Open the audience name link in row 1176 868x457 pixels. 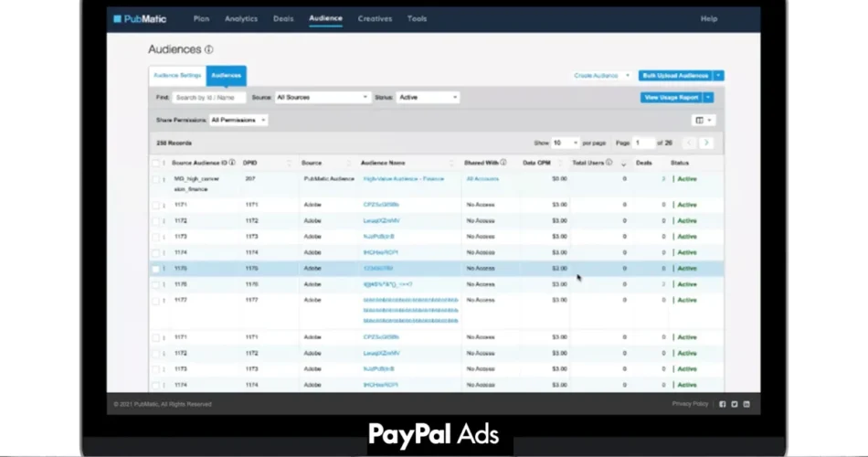tap(387, 285)
